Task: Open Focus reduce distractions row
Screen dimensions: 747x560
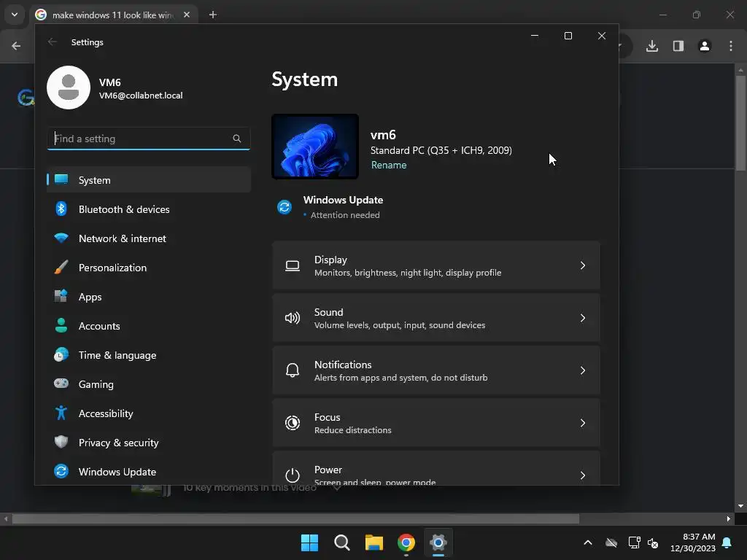Action: point(436,423)
